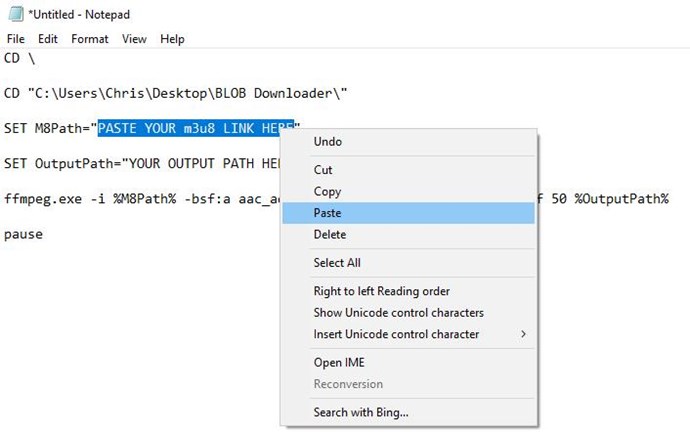Open the View menu
This screenshot has height=434, width=690.
(134, 39)
